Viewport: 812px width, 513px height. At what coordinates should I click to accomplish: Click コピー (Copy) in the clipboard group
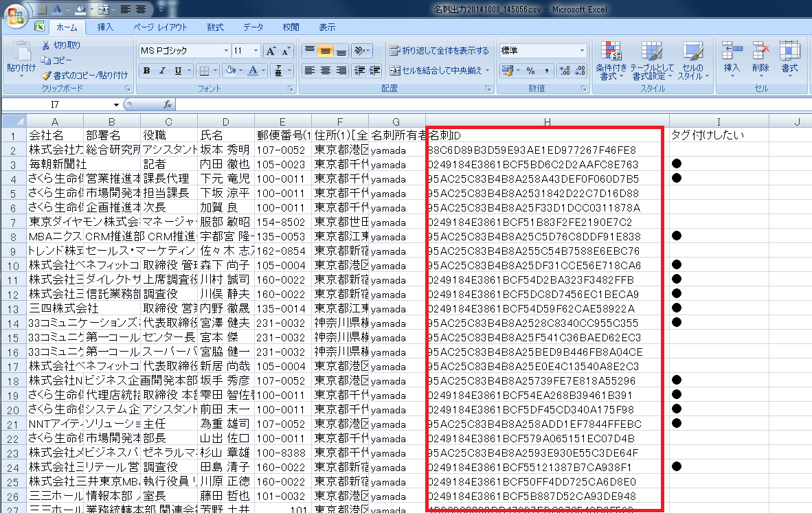click(56, 60)
